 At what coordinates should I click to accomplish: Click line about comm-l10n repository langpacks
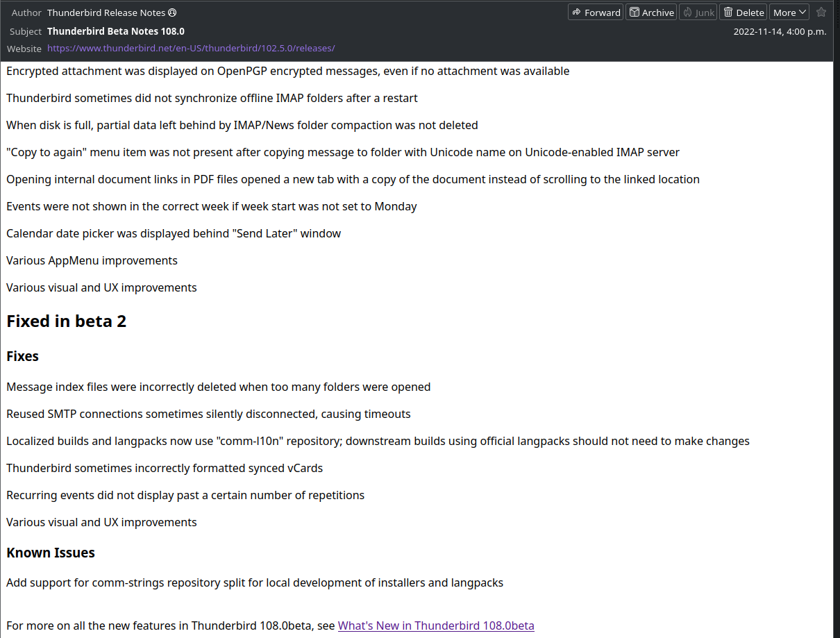pos(378,441)
